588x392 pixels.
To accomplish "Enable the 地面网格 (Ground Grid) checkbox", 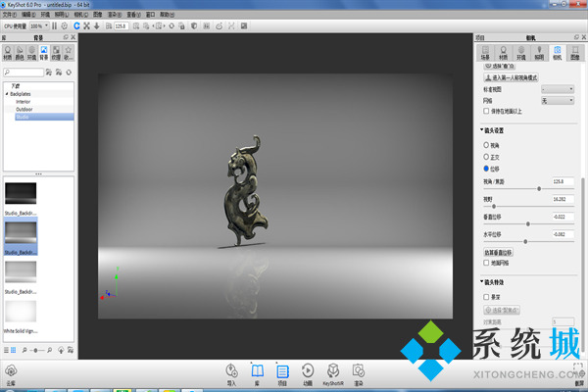I will (x=486, y=263).
